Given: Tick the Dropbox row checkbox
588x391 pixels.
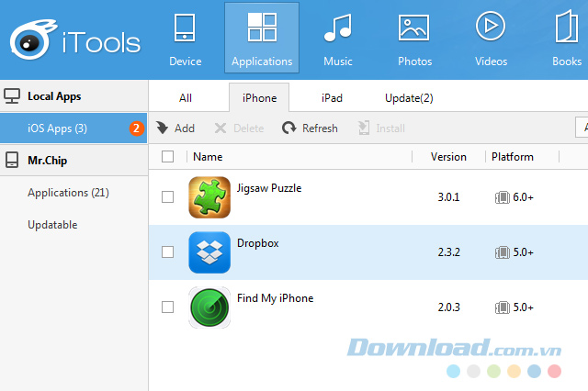Looking at the screenshot, I should pyautogui.click(x=167, y=251).
